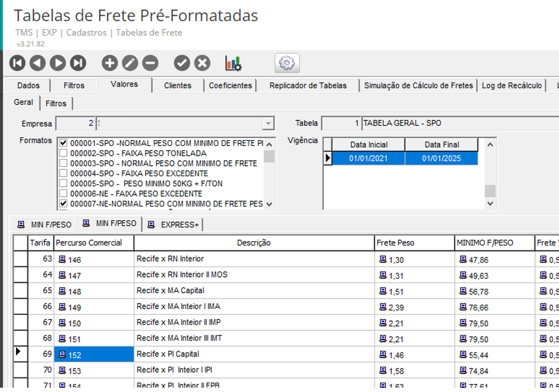This screenshot has width=559, height=392.
Task: Click icon beside MINIMO 47,86
Action: (x=463, y=259)
